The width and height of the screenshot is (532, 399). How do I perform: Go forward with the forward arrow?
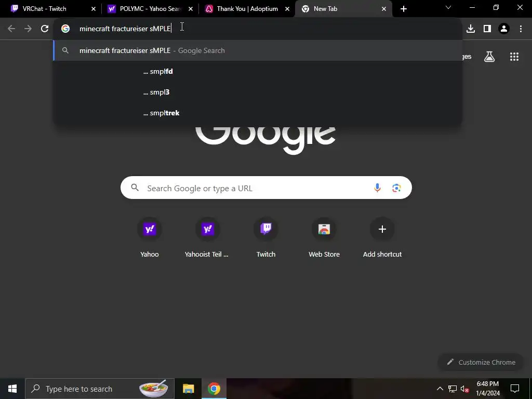pyautogui.click(x=28, y=29)
